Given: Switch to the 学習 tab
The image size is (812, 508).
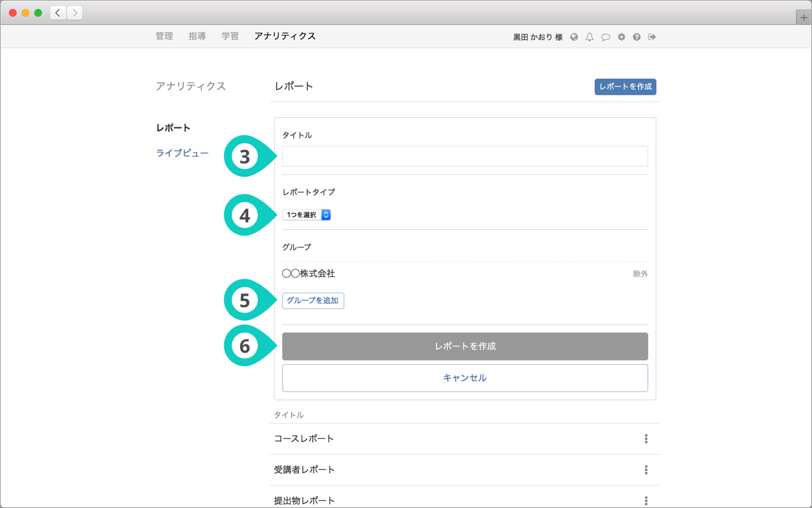Looking at the screenshot, I should pyautogui.click(x=230, y=36).
